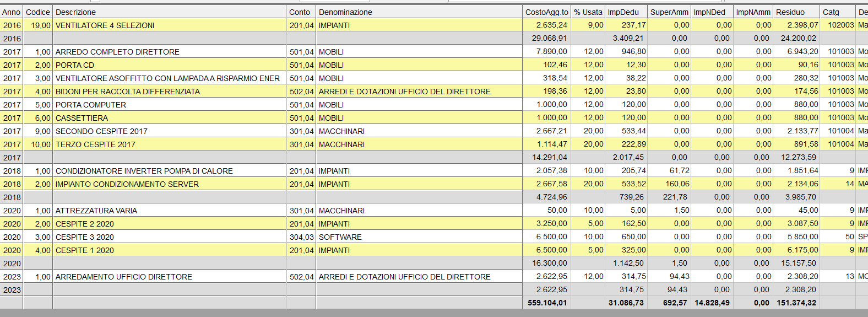
Task: Select the CASSETTIERA row description
Action: tap(82, 118)
